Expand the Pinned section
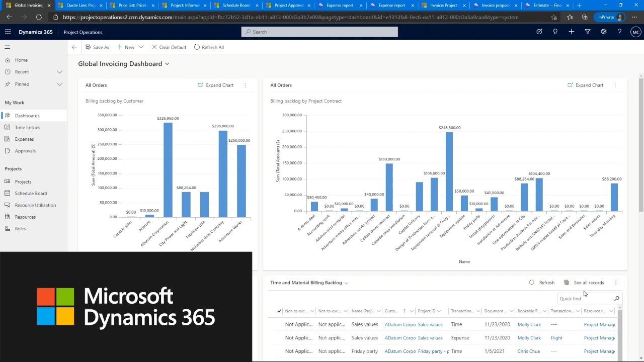The height and width of the screenshot is (362, 644). (x=59, y=84)
